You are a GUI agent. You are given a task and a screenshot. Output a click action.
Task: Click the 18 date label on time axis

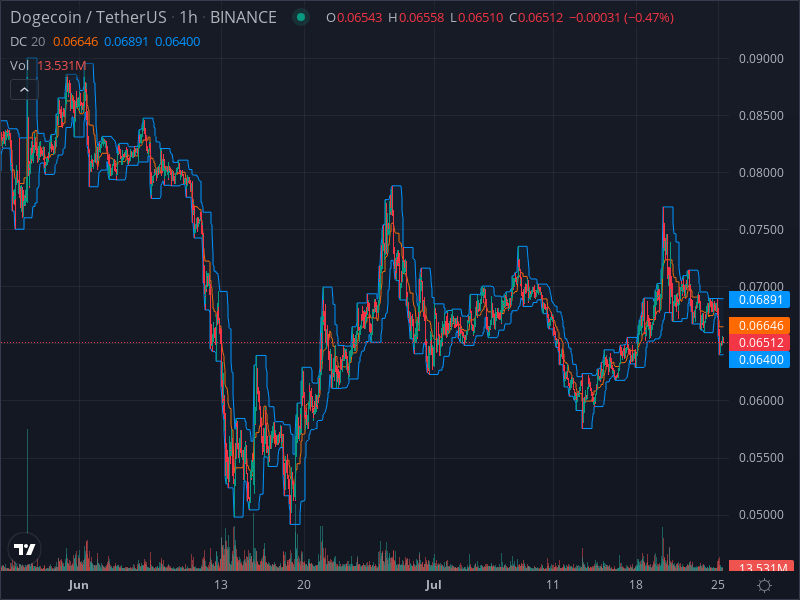[x=636, y=585]
